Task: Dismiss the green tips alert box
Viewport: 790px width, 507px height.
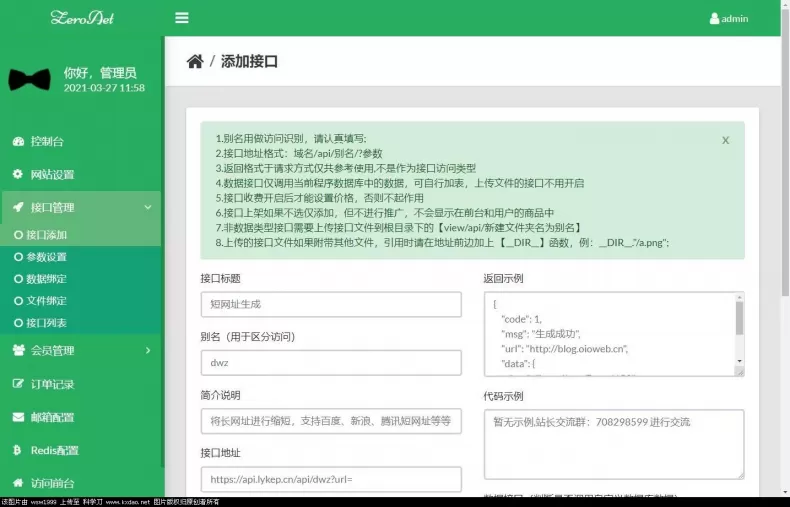Action: (x=726, y=140)
